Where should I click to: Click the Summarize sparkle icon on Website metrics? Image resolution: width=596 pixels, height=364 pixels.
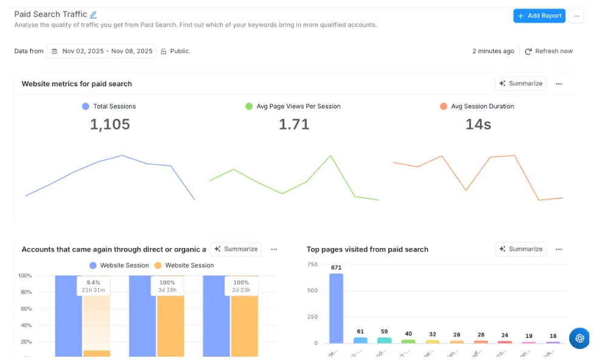pos(503,83)
